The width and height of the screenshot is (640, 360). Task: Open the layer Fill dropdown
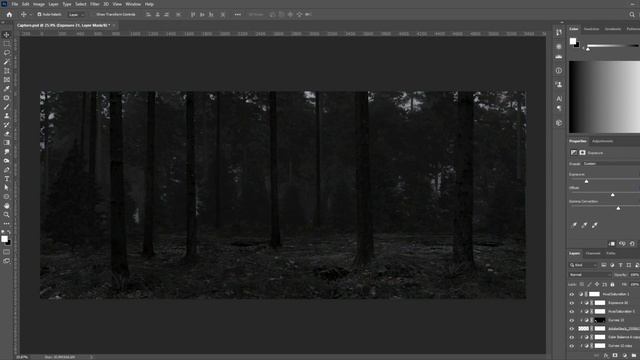pyautogui.click(x=635, y=284)
